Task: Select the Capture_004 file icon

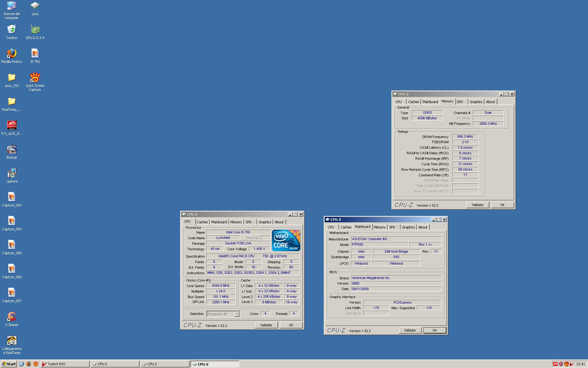Action: click(x=12, y=223)
